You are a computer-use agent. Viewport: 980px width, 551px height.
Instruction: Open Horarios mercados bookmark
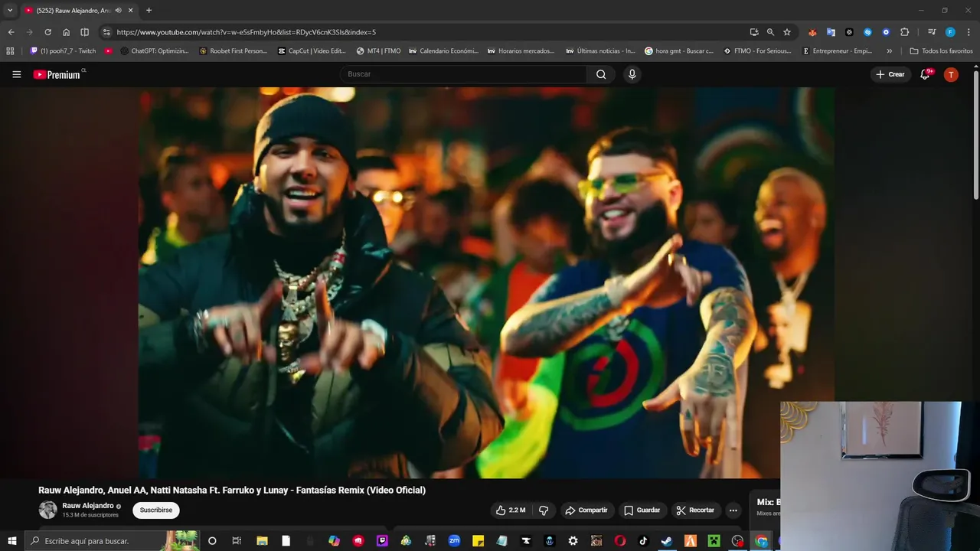(x=521, y=51)
